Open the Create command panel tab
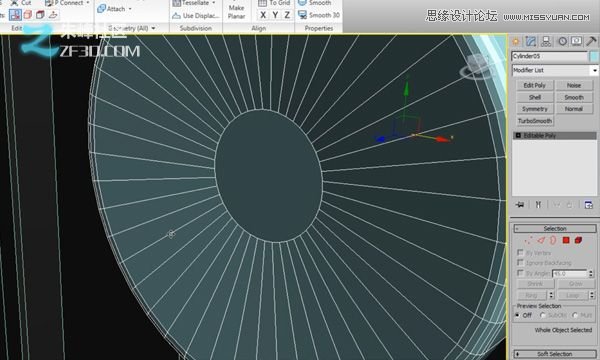 [516, 41]
